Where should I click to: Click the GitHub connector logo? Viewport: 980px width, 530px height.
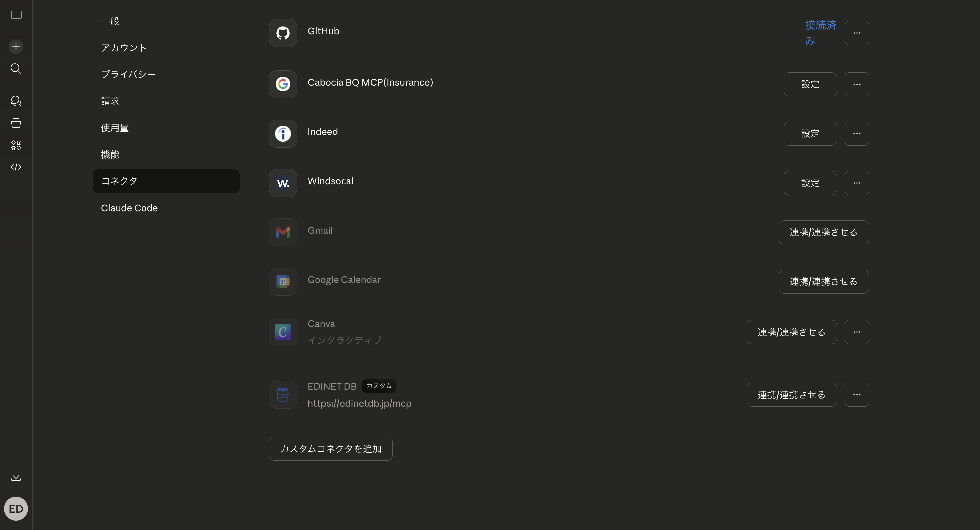(283, 33)
